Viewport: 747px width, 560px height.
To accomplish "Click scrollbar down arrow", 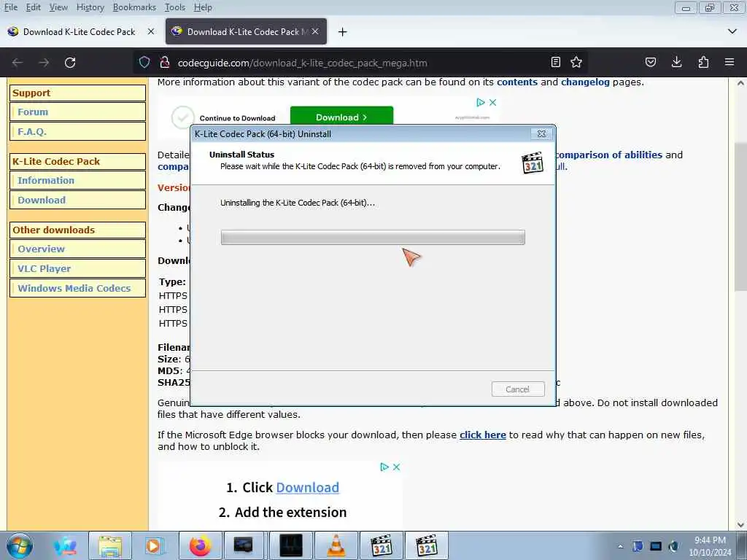I will [740, 525].
